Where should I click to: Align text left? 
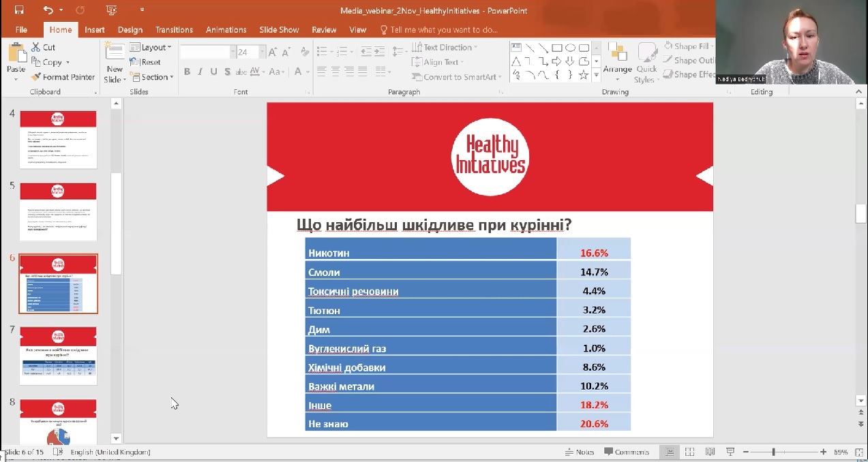pyautogui.click(x=321, y=71)
